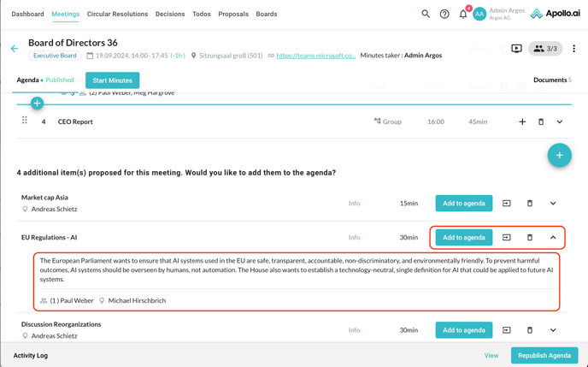
Task: Open the Microsoft Teams meeting link
Action: pos(315,56)
